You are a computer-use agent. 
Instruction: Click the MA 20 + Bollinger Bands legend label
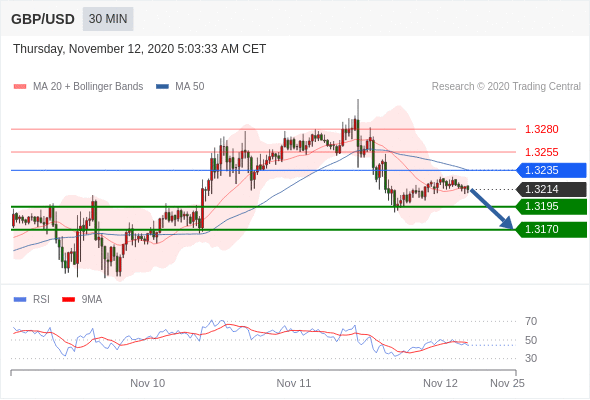[88, 87]
